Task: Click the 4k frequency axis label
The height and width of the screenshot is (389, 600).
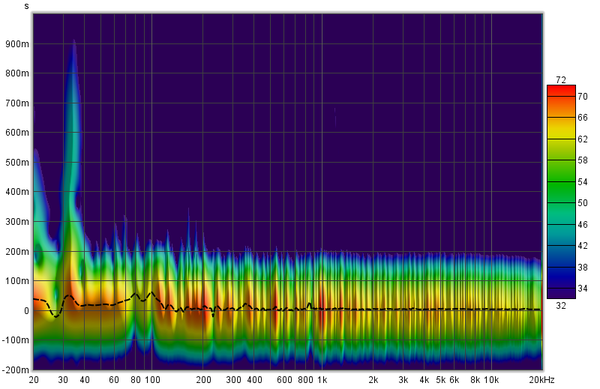Action: click(x=424, y=380)
